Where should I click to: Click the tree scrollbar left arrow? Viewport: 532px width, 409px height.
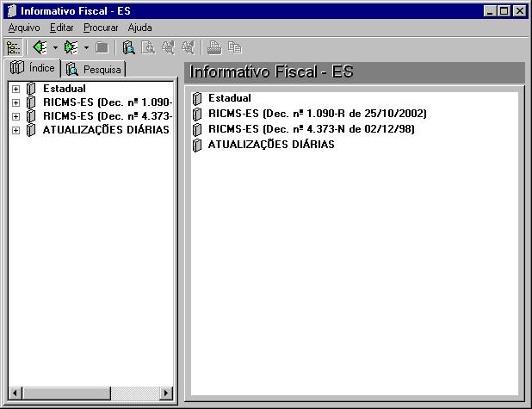(x=15, y=394)
